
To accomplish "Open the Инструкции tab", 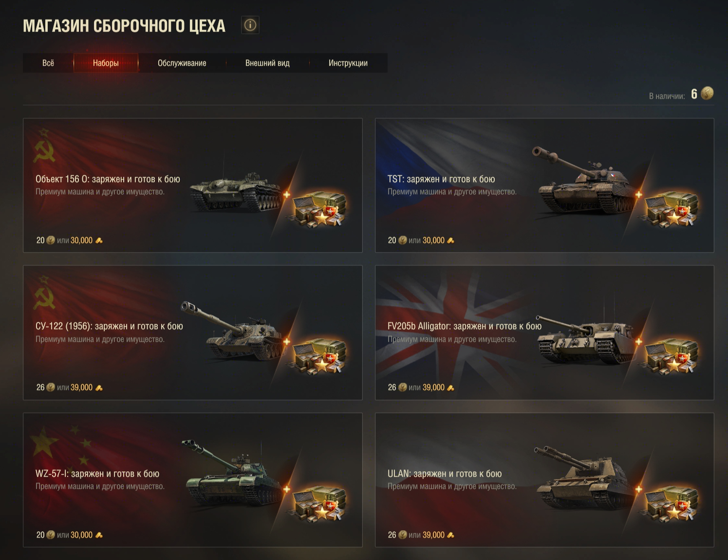I will [348, 63].
